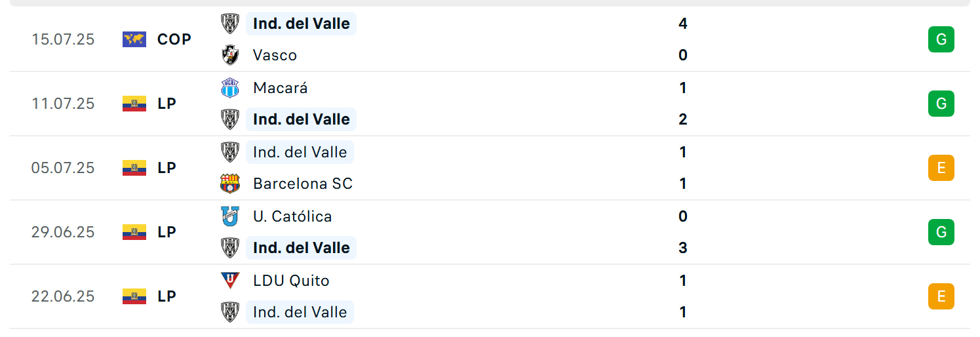The width and height of the screenshot is (980, 337).
Task: Click the Barcelona SC crest icon
Action: pyautogui.click(x=230, y=184)
